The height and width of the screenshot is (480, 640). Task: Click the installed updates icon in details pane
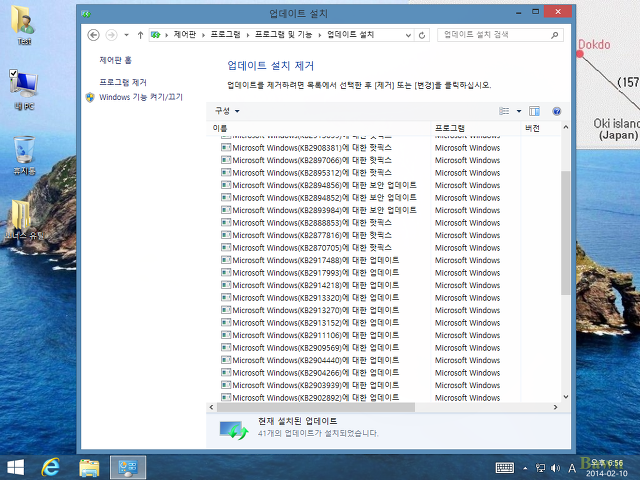coord(233,431)
